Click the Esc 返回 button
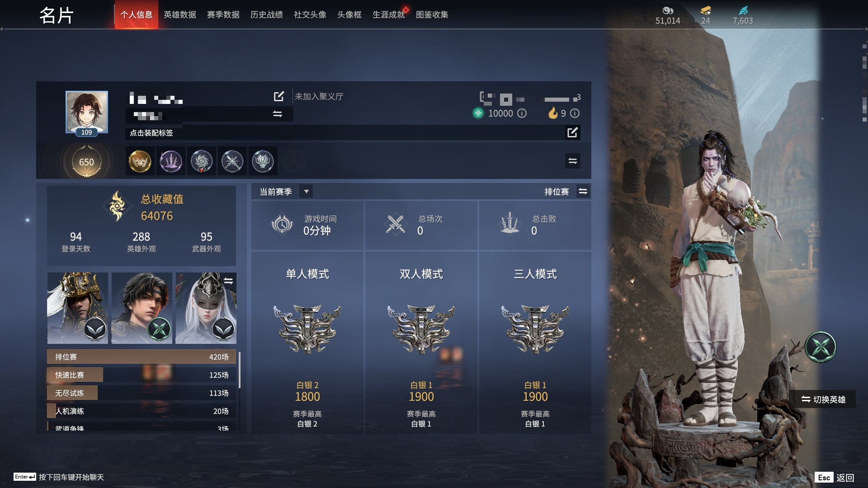 tap(835, 478)
